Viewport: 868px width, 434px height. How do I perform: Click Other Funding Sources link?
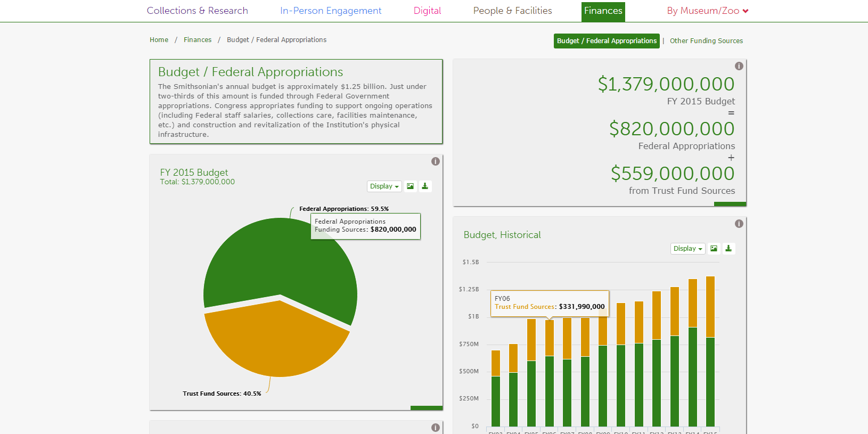(x=706, y=41)
